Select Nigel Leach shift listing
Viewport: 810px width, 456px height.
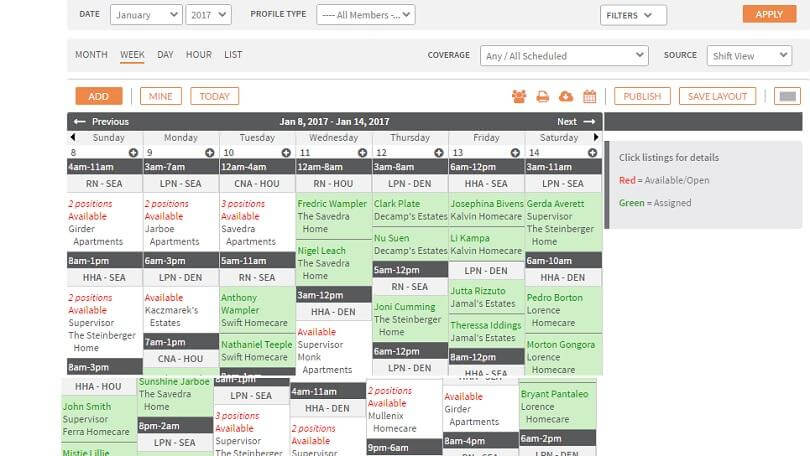[x=334, y=263]
